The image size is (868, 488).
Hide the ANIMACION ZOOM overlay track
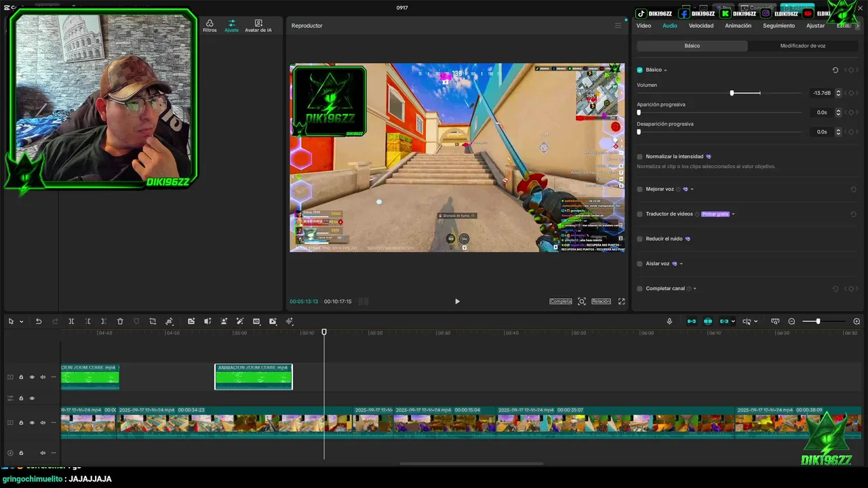coord(32,377)
